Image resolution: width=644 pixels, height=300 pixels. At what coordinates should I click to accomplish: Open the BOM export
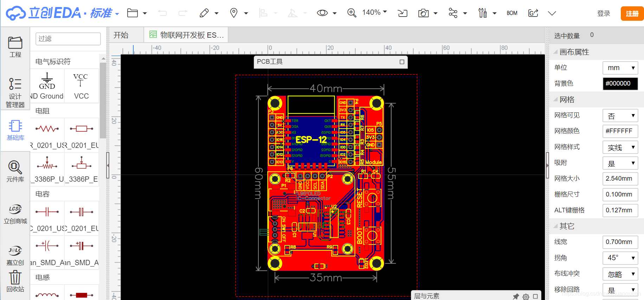pyautogui.click(x=512, y=13)
